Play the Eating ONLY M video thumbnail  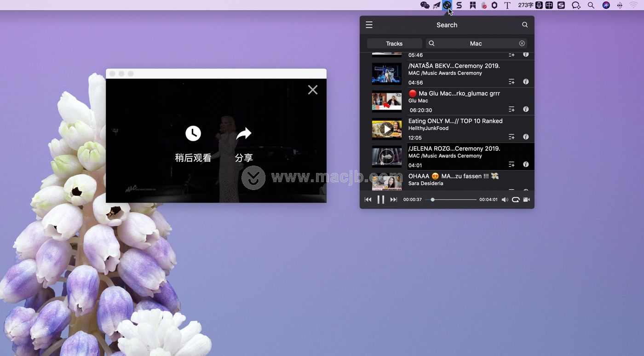pos(387,129)
